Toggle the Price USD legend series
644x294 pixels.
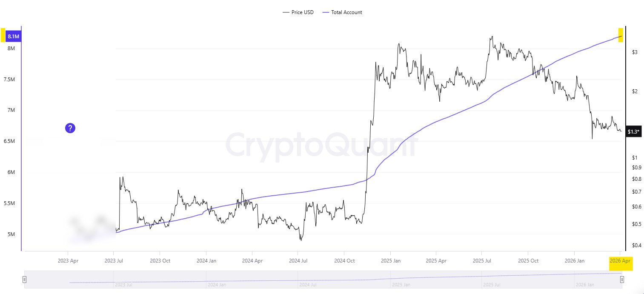click(302, 12)
